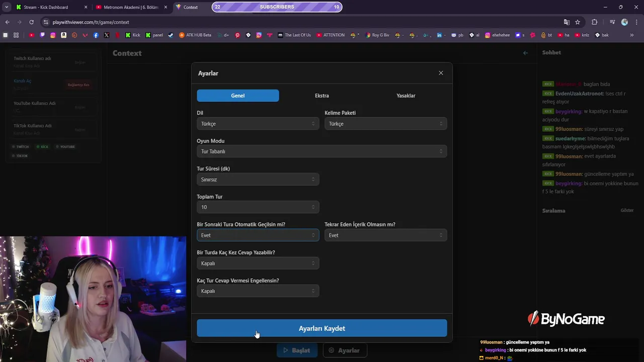Open the Kelime Paketi dropdown
The height and width of the screenshot is (362, 644).
click(x=386, y=124)
